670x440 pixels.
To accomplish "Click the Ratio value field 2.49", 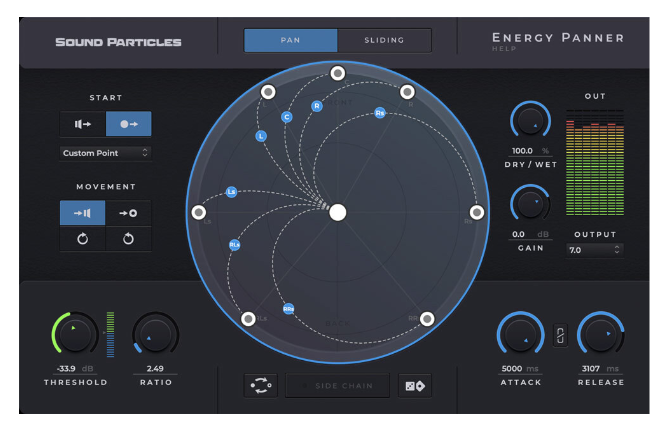I will pyautogui.click(x=154, y=368).
